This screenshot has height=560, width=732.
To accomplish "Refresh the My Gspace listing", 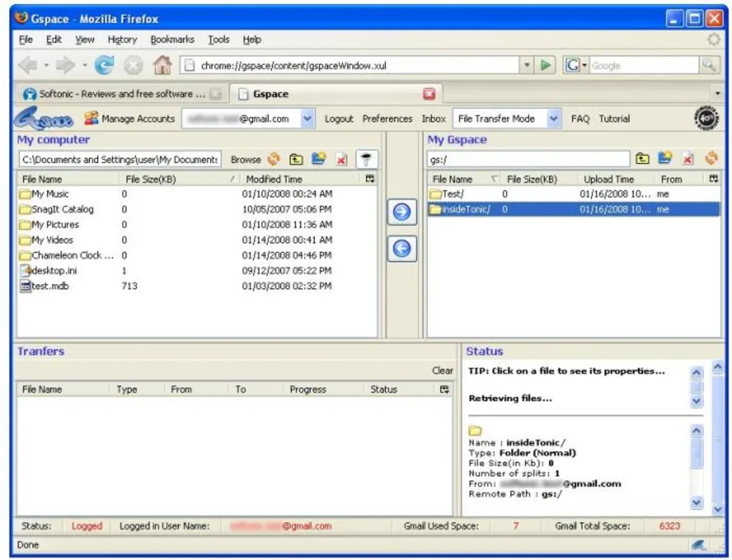I will tap(711, 158).
